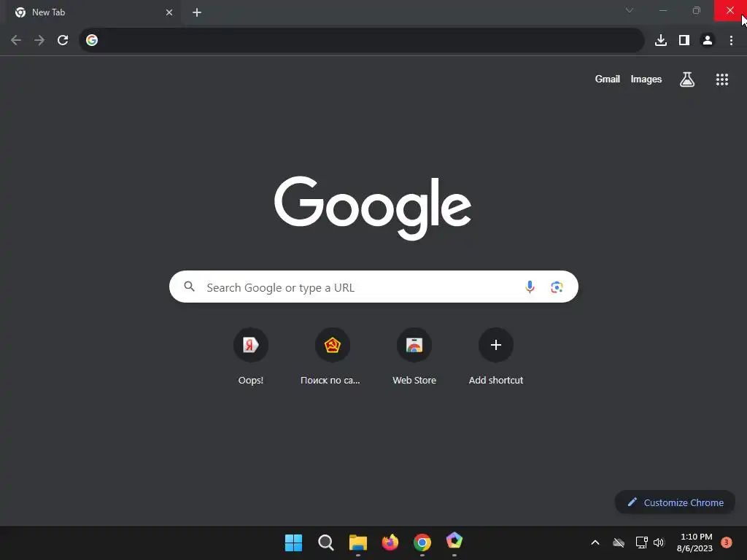Close the New Tab tab
The image size is (747, 560).
click(x=169, y=12)
